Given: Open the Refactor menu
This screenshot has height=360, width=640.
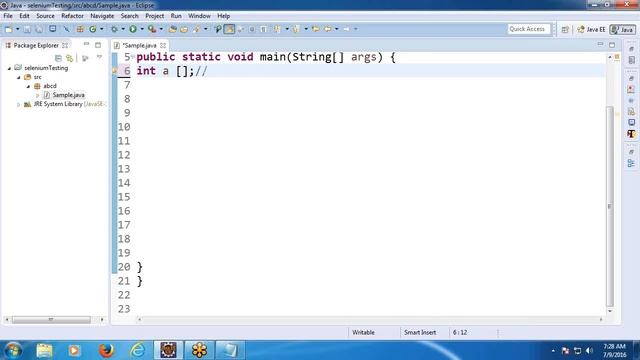Looking at the screenshot, I should [72, 16].
